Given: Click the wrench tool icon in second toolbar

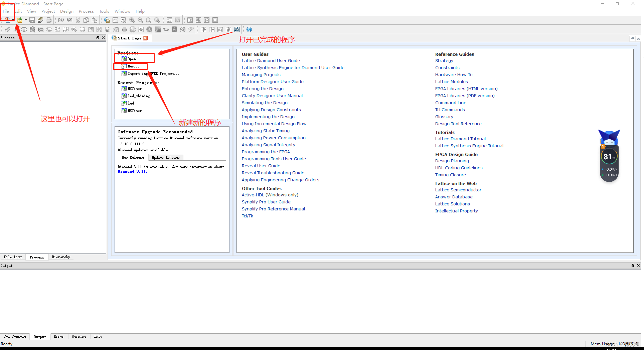Looking at the screenshot, I should coord(149,29).
